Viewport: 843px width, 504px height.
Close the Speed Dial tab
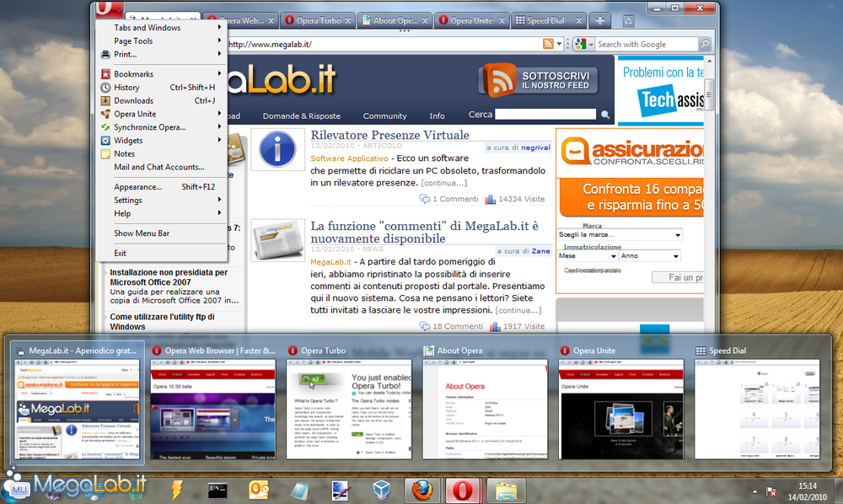578,20
